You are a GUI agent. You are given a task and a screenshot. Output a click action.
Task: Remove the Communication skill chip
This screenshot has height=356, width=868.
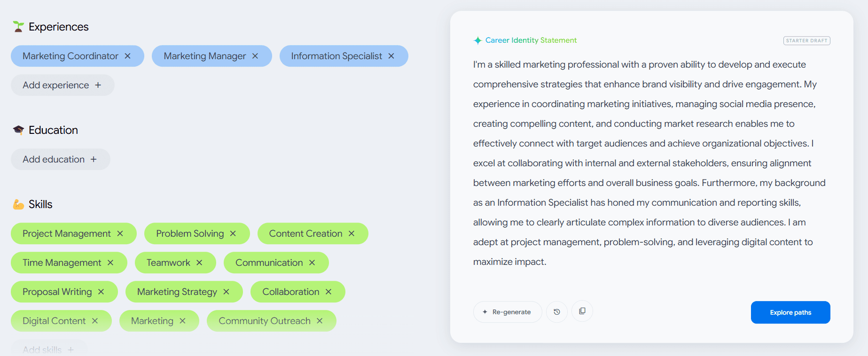(312, 263)
